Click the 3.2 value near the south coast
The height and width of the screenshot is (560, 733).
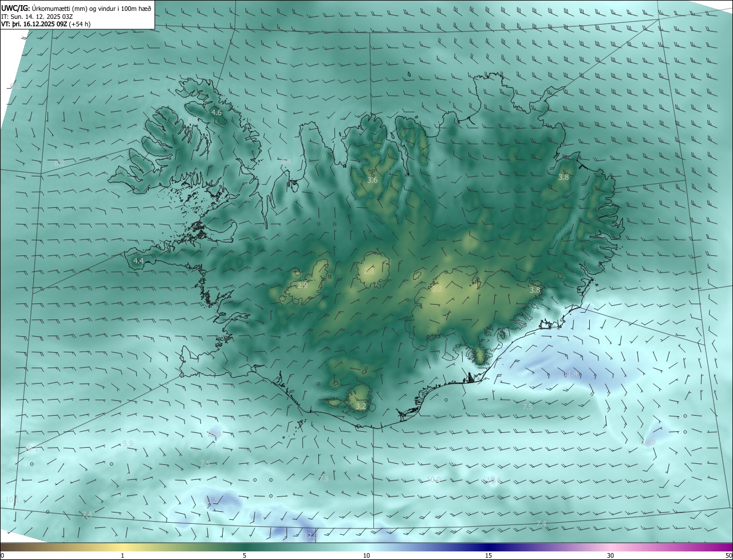[x=361, y=406]
